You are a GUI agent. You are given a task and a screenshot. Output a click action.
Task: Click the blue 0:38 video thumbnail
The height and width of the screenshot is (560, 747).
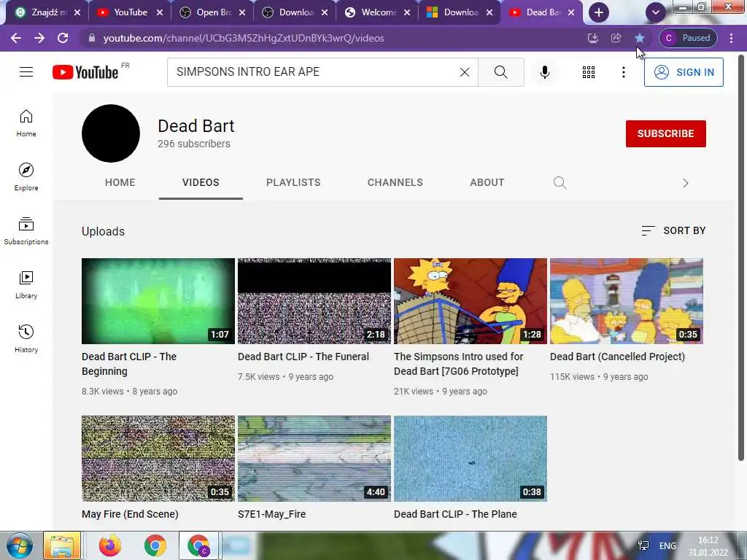pyautogui.click(x=471, y=459)
